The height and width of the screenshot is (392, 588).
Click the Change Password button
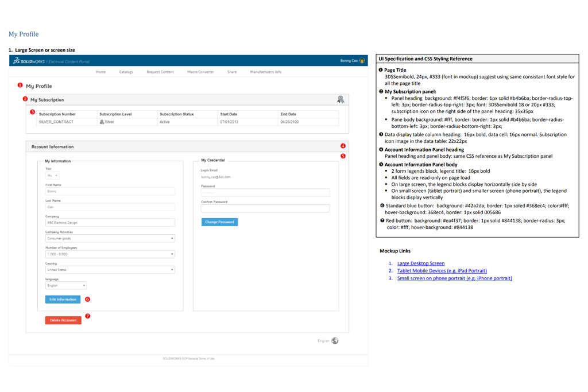tap(219, 222)
